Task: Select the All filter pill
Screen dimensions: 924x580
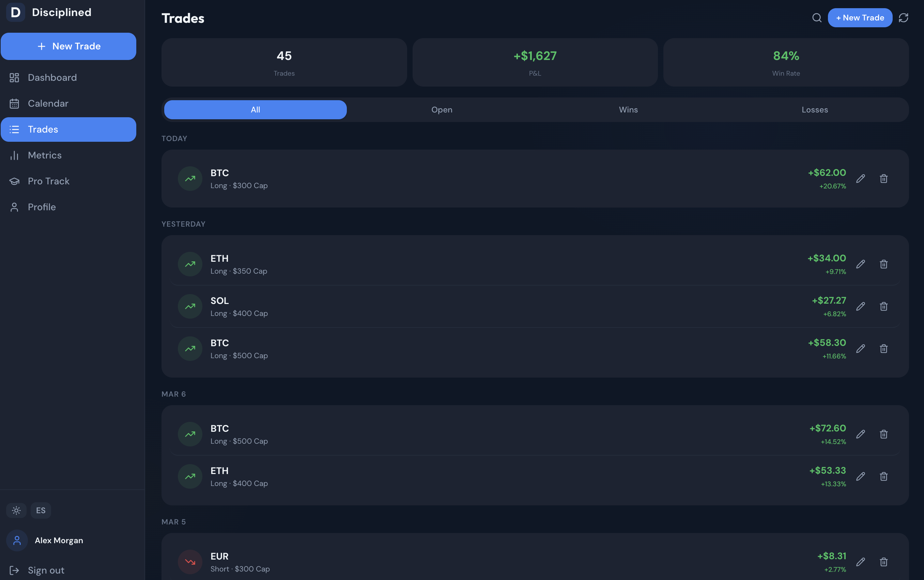Action: point(255,109)
